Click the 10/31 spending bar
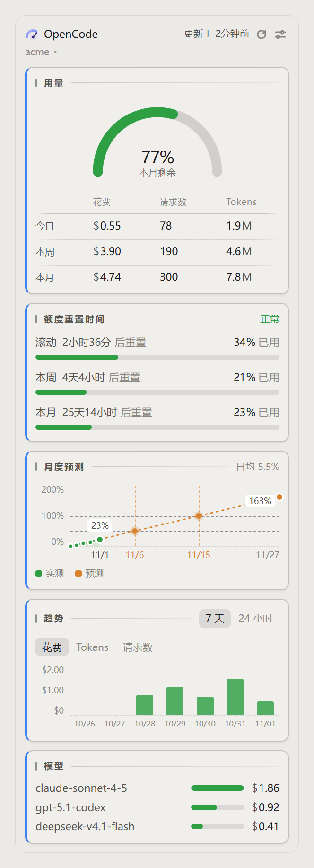 235,697
